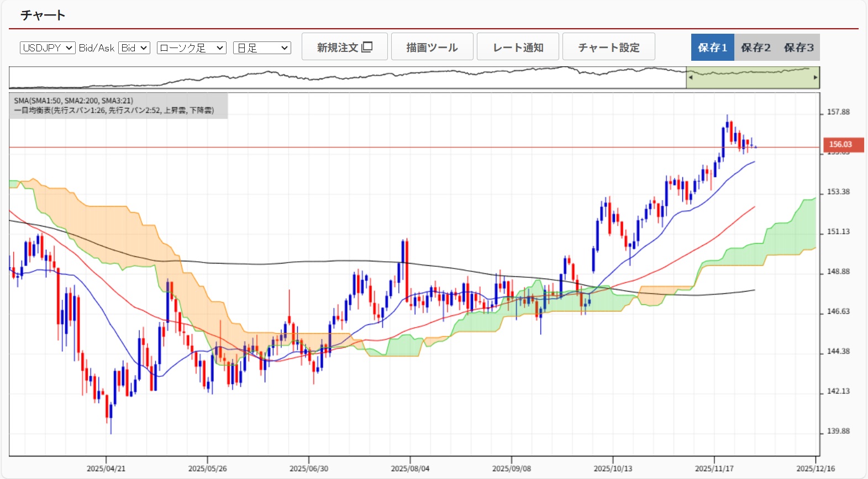
Task: Click the 2025/08/04 date axis label
Action: (x=410, y=469)
